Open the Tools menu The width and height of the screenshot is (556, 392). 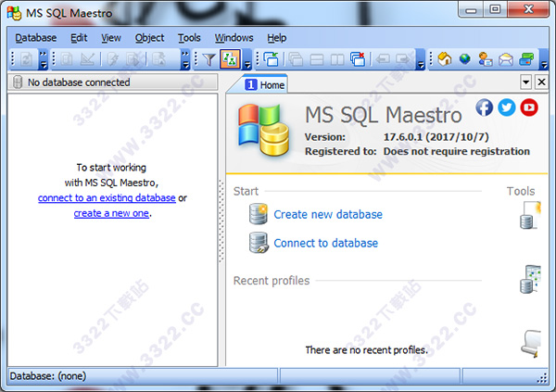coord(189,38)
